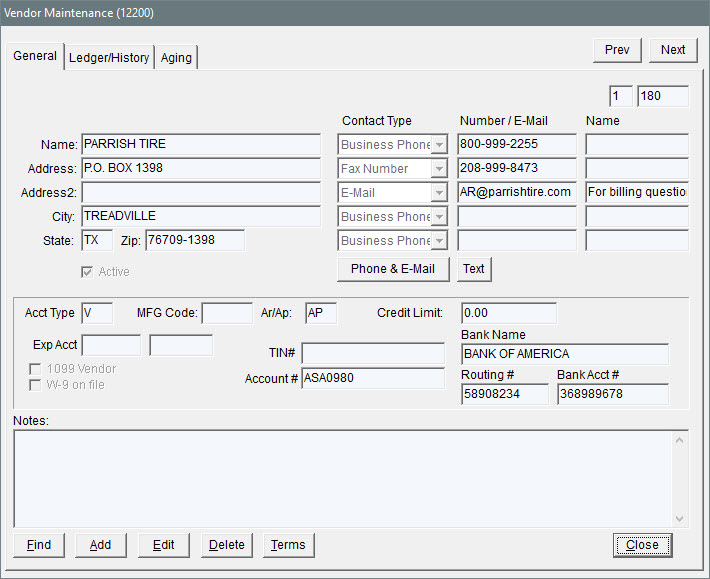Switch to the General tab
The height and width of the screenshot is (579, 710).
[35, 56]
